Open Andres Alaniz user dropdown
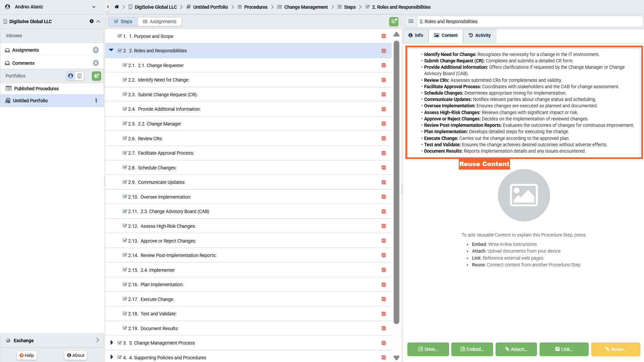Image resolution: width=644 pixels, height=362 pixels. (94, 7)
